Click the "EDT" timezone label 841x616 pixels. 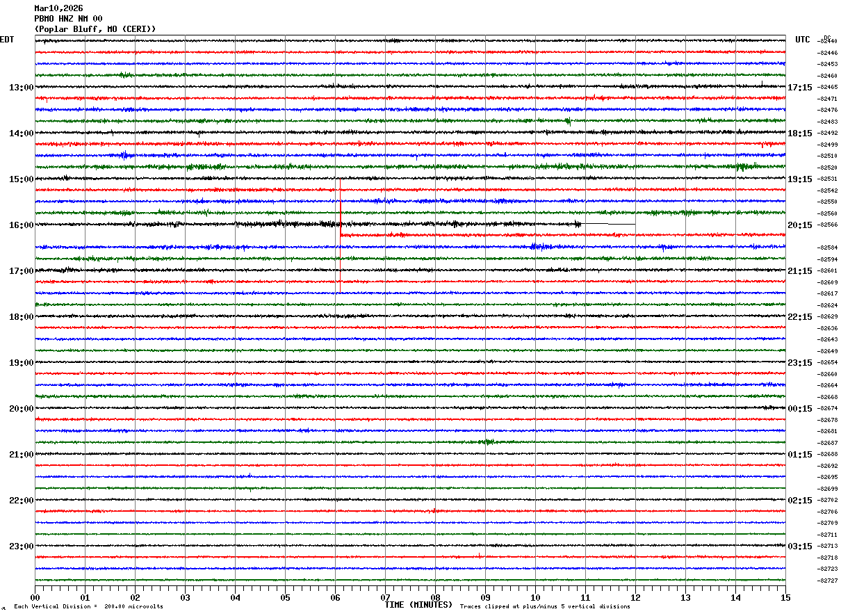point(7,40)
